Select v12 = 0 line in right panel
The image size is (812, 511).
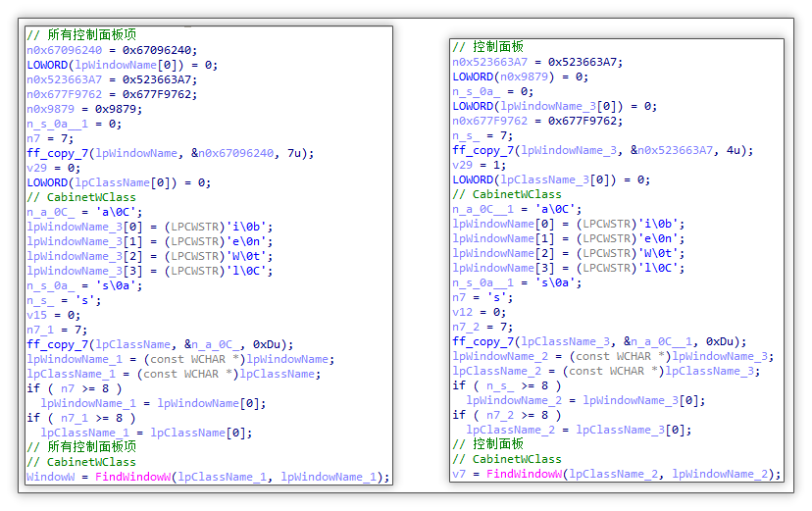pos(479,312)
